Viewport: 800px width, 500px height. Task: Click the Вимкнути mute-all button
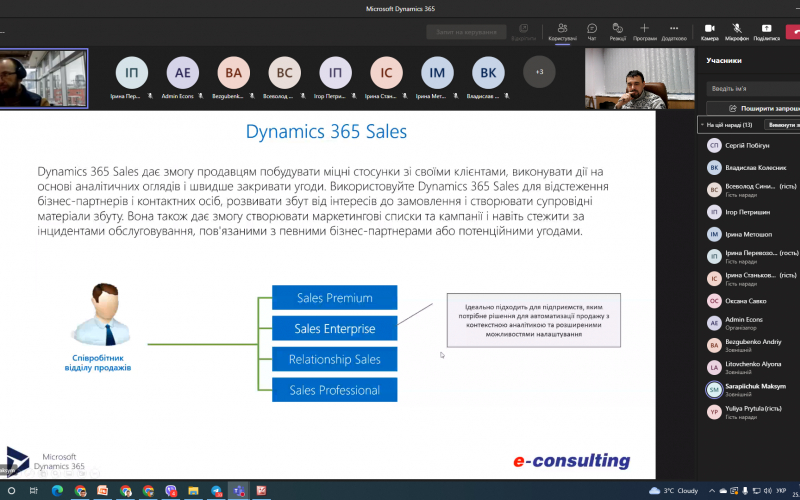(782, 125)
